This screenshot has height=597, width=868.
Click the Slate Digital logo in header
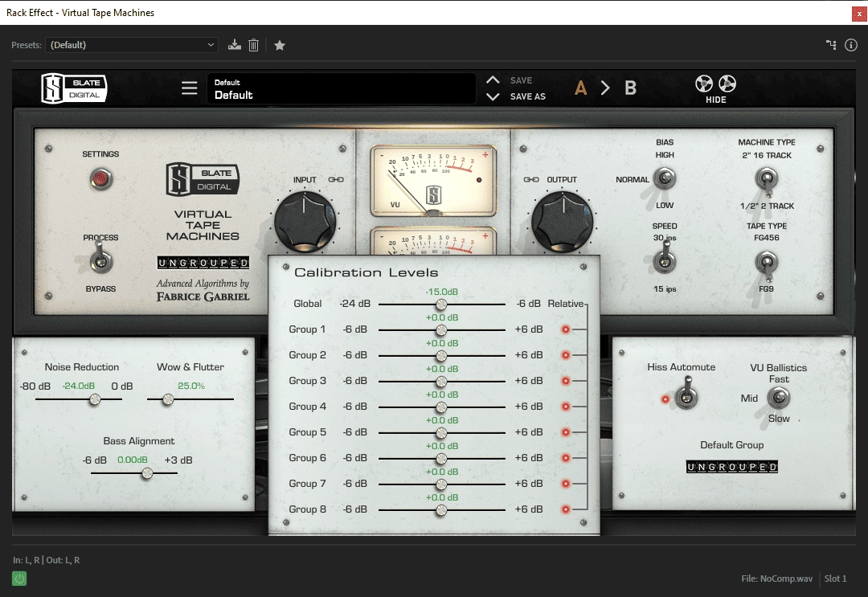tap(74, 88)
